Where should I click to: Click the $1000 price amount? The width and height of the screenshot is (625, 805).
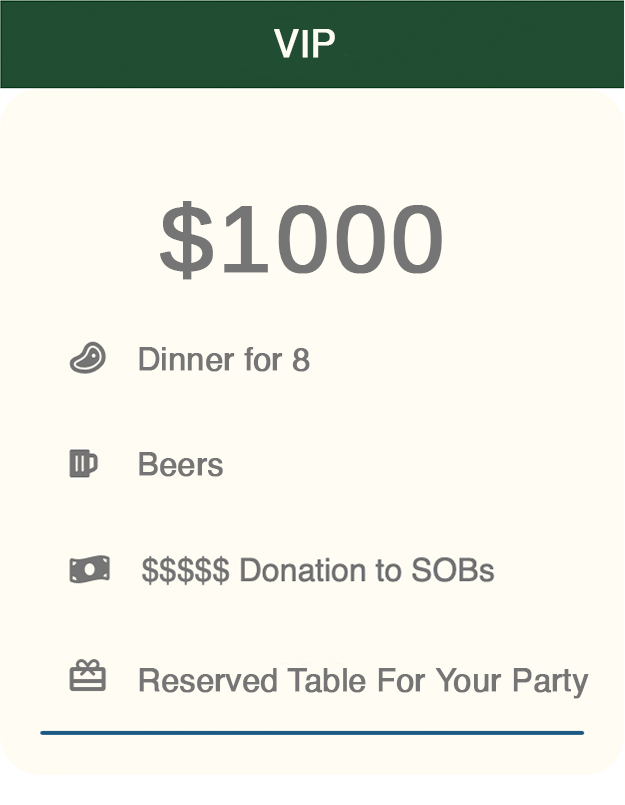point(301,240)
